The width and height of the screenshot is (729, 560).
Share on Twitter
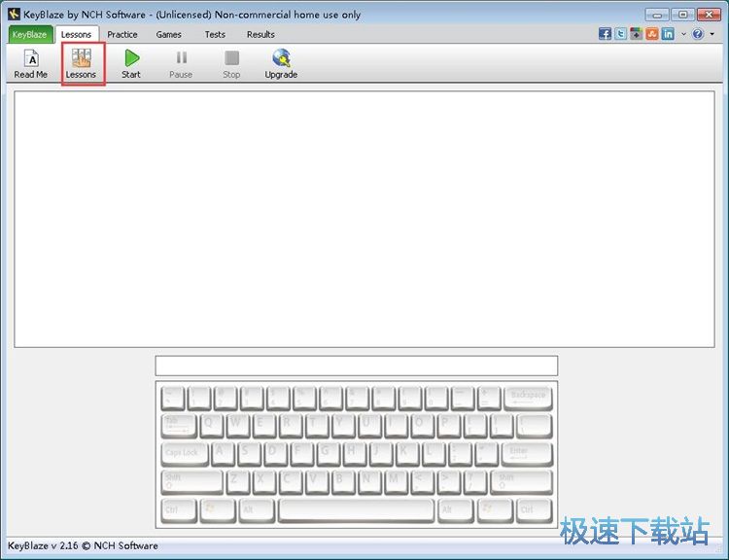[x=621, y=34]
